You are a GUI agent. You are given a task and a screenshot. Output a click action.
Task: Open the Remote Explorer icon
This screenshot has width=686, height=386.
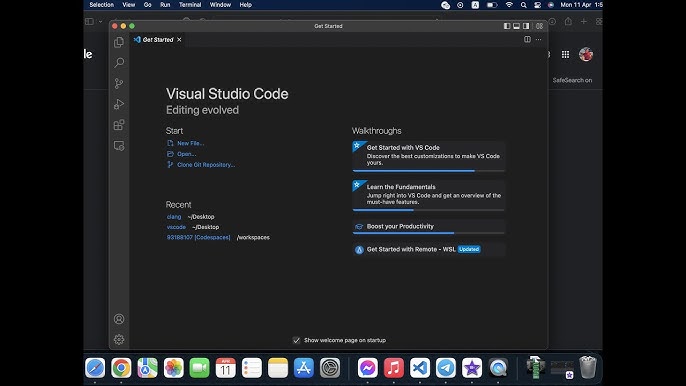point(119,146)
